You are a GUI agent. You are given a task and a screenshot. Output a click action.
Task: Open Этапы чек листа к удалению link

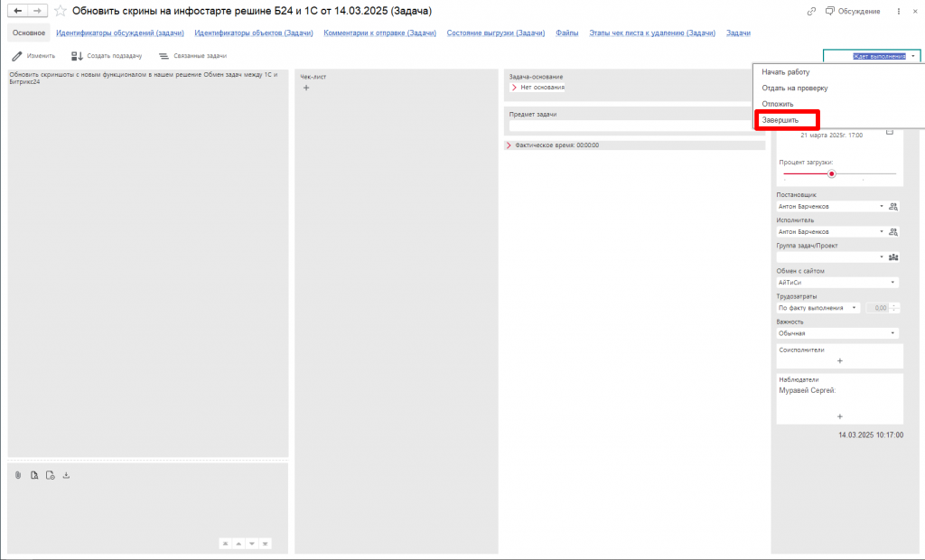[x=652, y=33]
